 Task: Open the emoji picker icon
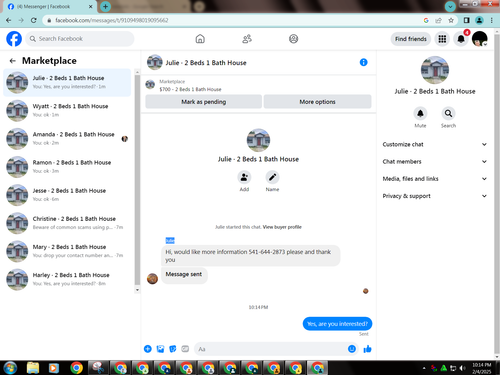pos(352,349)
